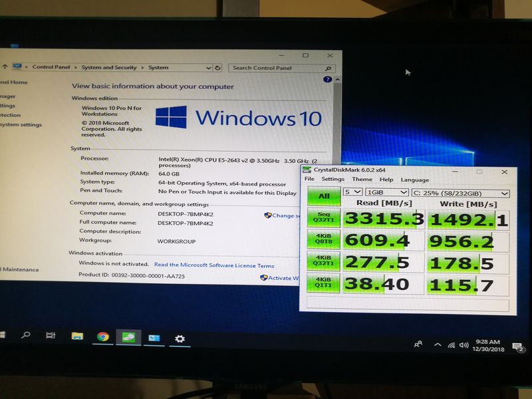Open Settings gear on the taskbar
This screenshot has height=399, width=532.
point(180,338)
